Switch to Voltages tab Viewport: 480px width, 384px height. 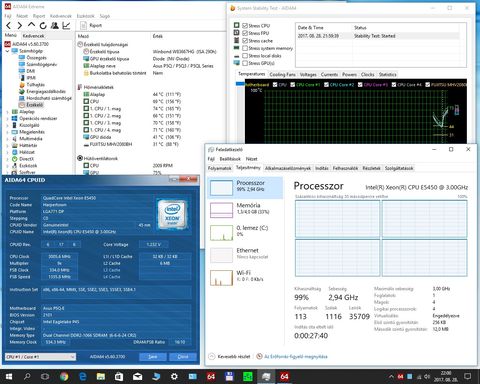point(308,74)
